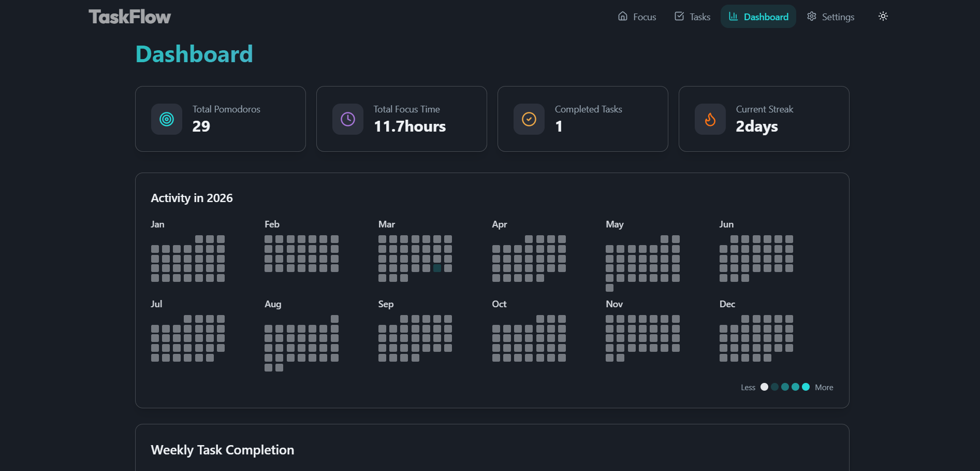The width and height of the screenshot is (980, 471).
Task: Click the checkmark icon beside Tasks
Action: tap(679, 16)
